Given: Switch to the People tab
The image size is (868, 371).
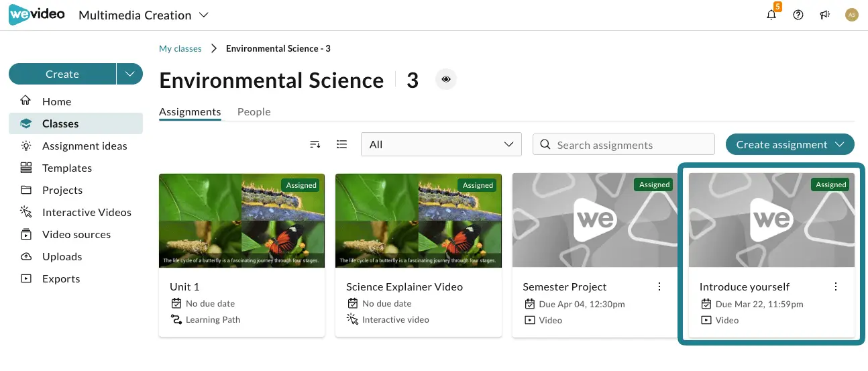Looking at the screenshot, I should click(x=254, y=112).
